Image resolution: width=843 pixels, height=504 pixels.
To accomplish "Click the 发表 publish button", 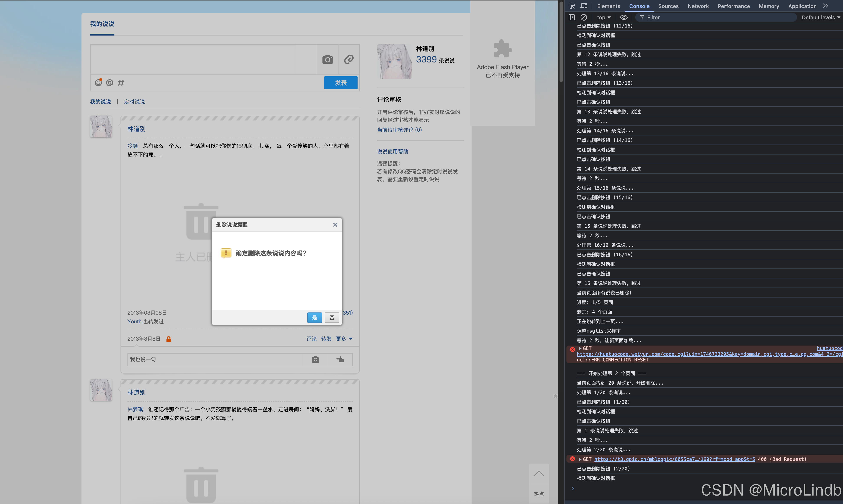I will (341, 83).
